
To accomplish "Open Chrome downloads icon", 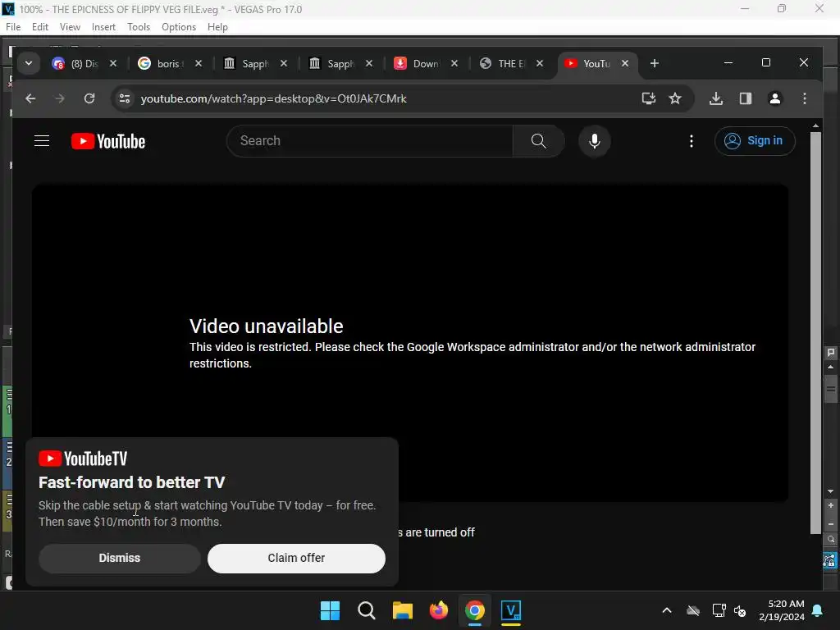I will tap(715, 98).
